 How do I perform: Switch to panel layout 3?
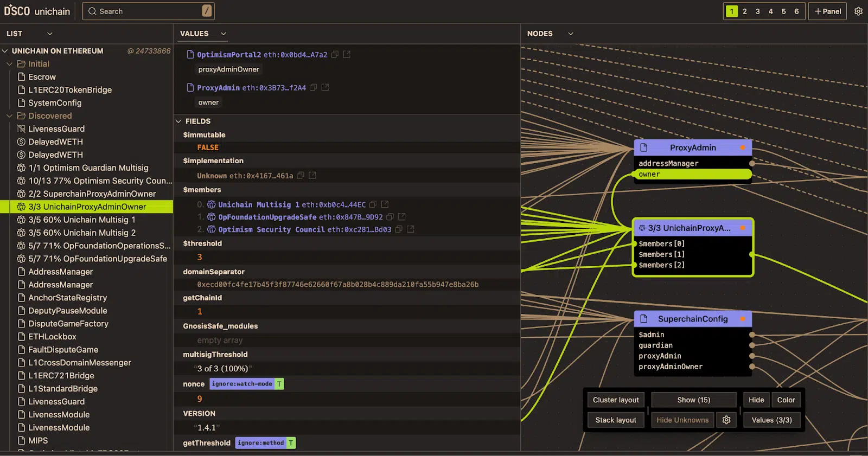(758, 11)
